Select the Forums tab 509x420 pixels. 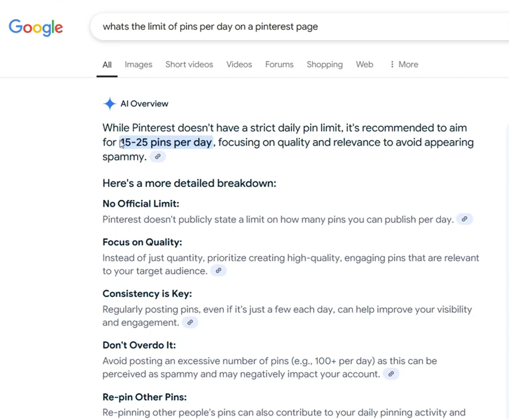coord(279,65)
